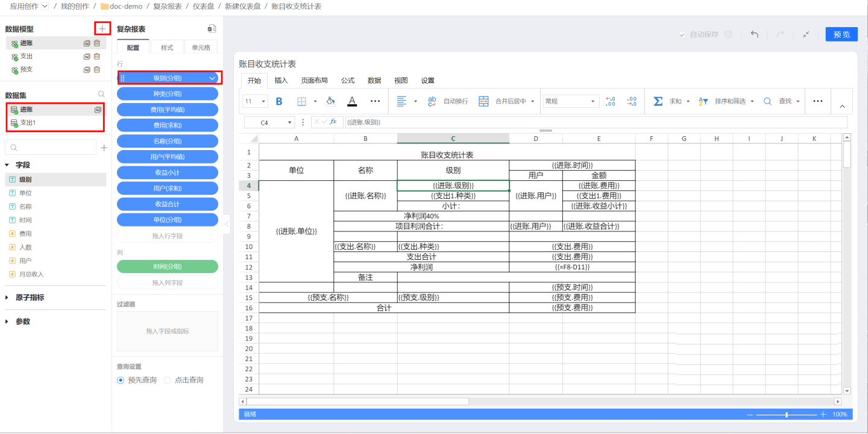Image resolution: width=868 pixels, height=434 pixels.
Task: Click the undo arrow in top toolbar
Action: coord(754,34)
